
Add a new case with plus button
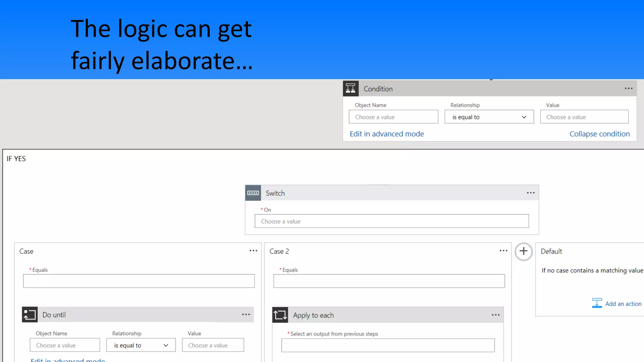(x=523, y=251)
